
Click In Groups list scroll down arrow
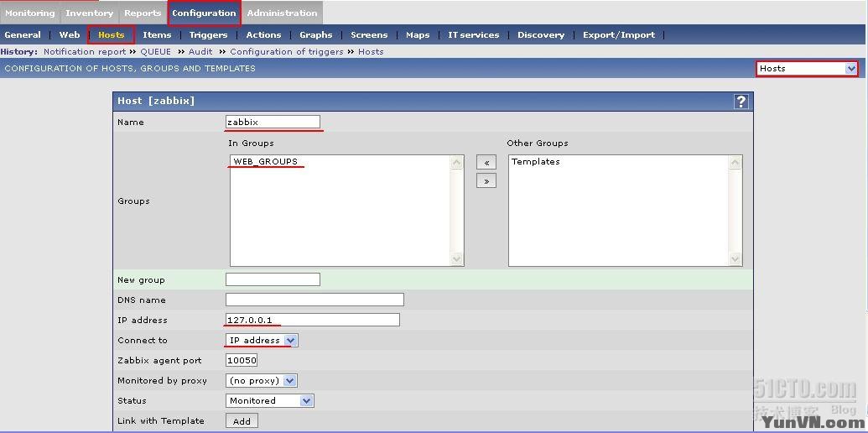457,258
